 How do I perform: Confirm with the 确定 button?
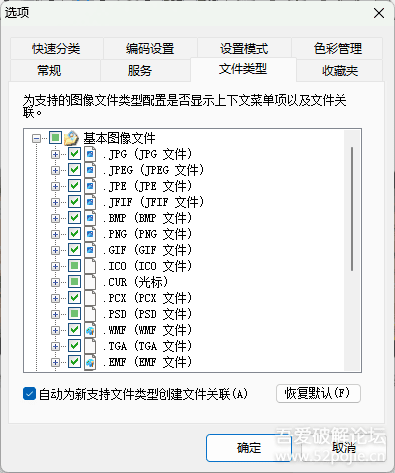coord(249,448)
